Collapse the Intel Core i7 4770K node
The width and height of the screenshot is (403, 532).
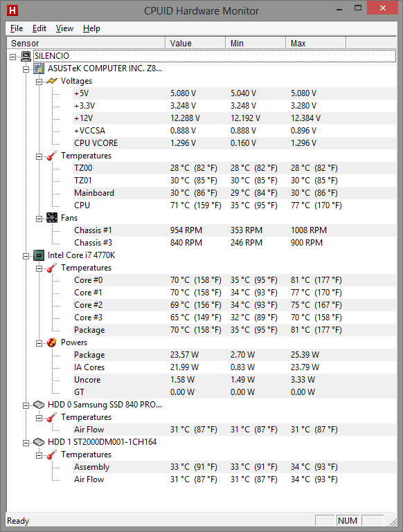click(x=26, y=256)
